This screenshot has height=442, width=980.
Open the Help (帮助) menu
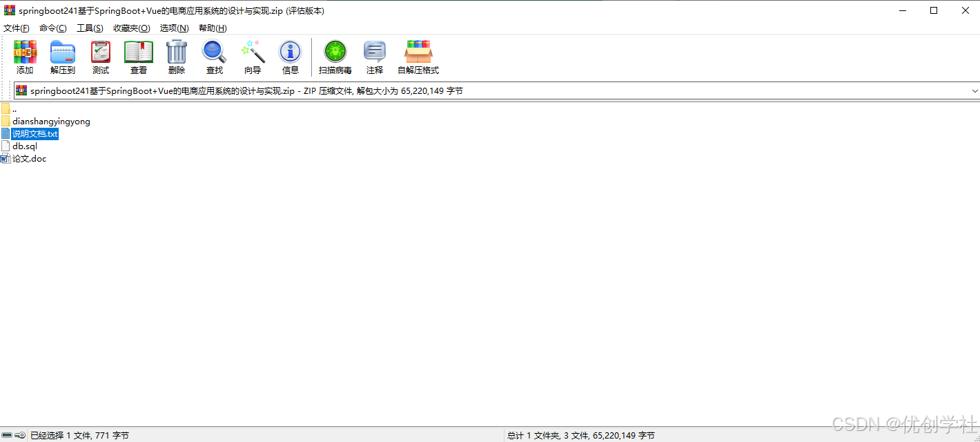[x=213, y=28]
